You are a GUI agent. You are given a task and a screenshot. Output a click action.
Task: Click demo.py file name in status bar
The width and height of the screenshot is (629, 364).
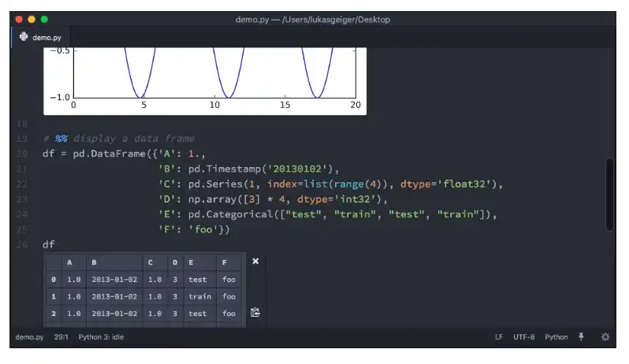pos(30,337)
